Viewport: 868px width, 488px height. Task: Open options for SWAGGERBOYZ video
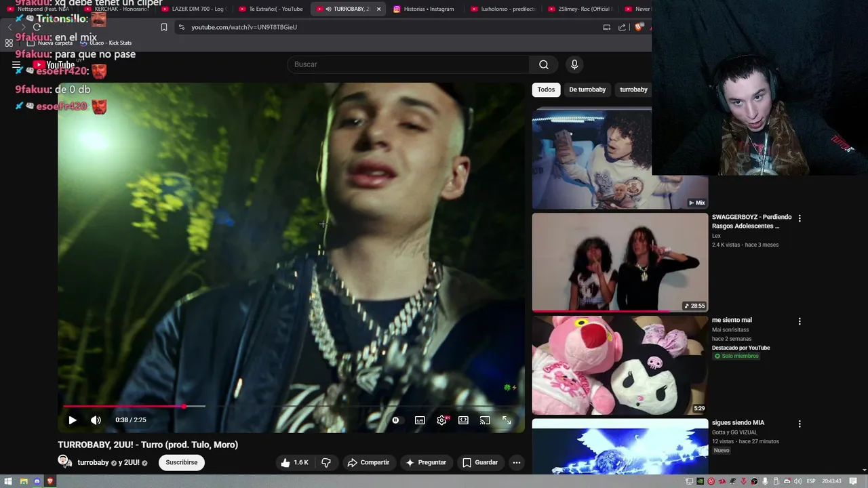coord(800,218)
